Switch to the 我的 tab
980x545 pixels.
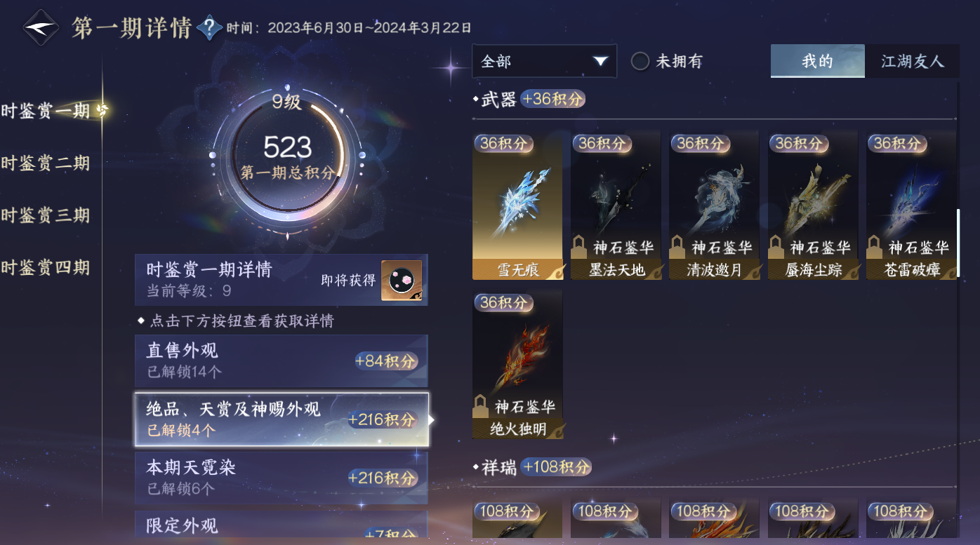click(x=818, y=61)
